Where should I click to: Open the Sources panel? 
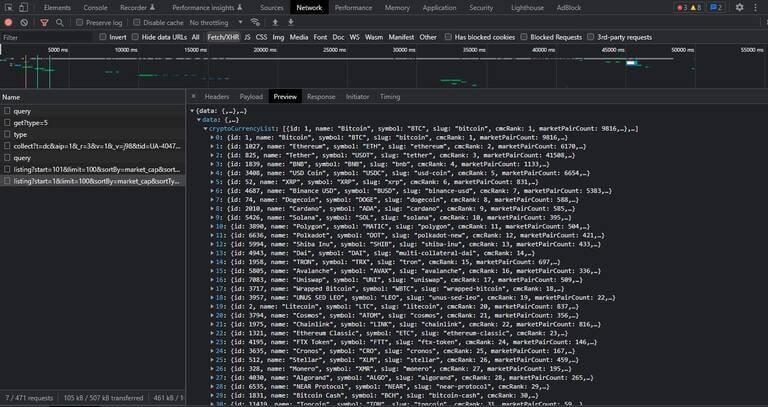(272, 7)
